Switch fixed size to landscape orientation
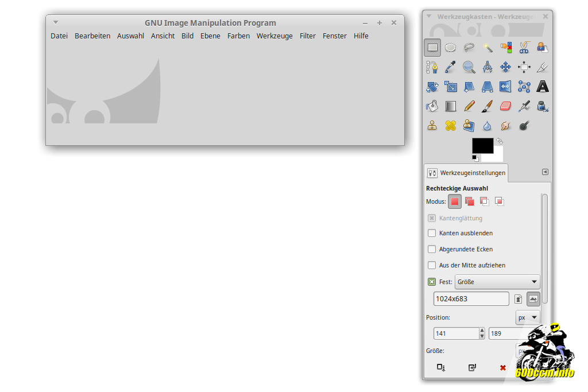Image resolution: width=588 pixels, height=392 pixels. click(x=533, y=299)
